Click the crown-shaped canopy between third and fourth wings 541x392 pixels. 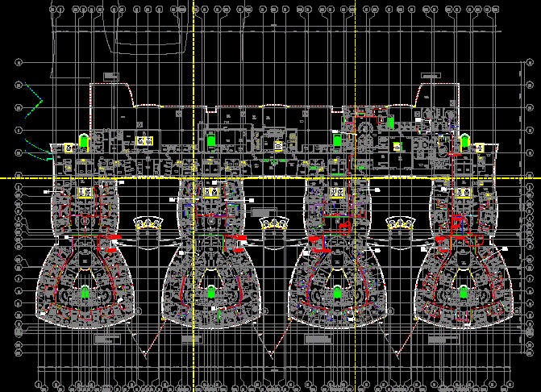401,223
